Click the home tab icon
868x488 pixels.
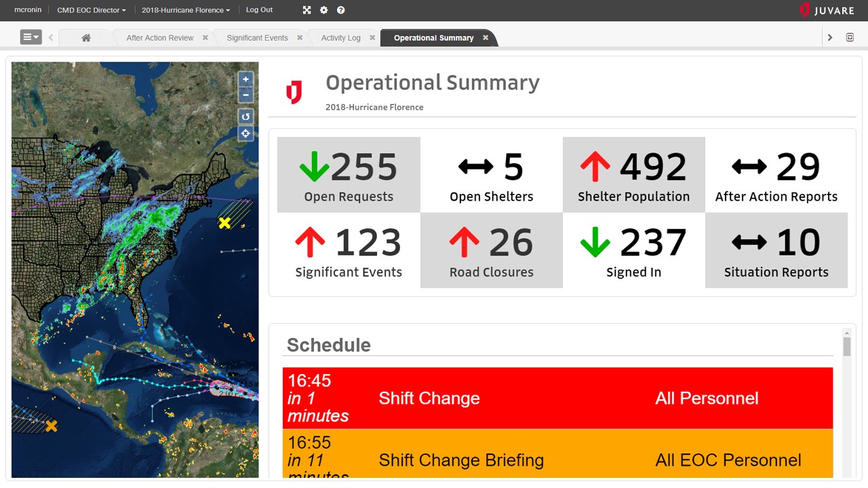click(86, 37)
